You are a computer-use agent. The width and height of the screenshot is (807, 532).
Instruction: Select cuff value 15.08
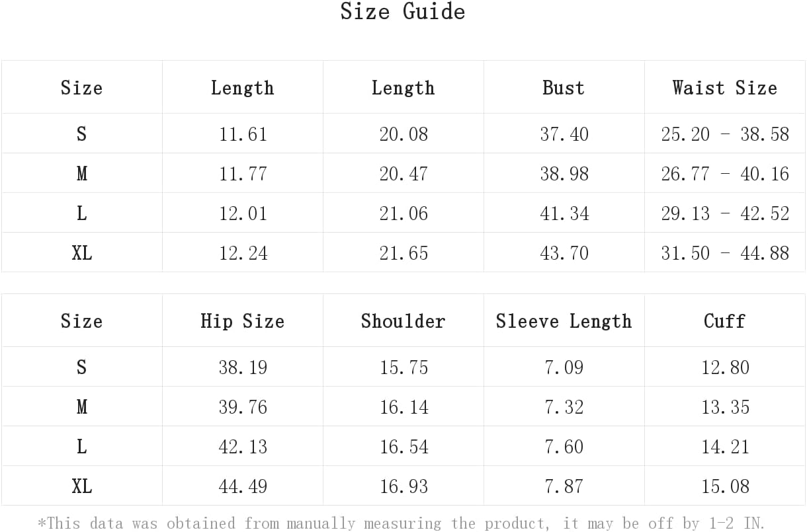(726, 486)
